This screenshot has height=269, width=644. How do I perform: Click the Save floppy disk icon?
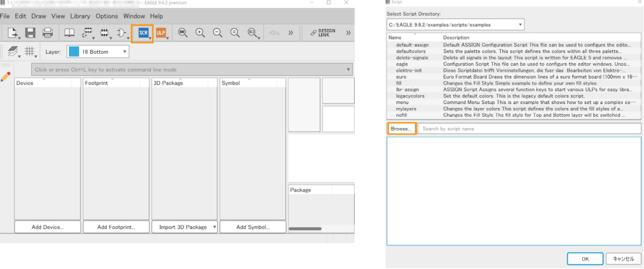coord(30,33)
